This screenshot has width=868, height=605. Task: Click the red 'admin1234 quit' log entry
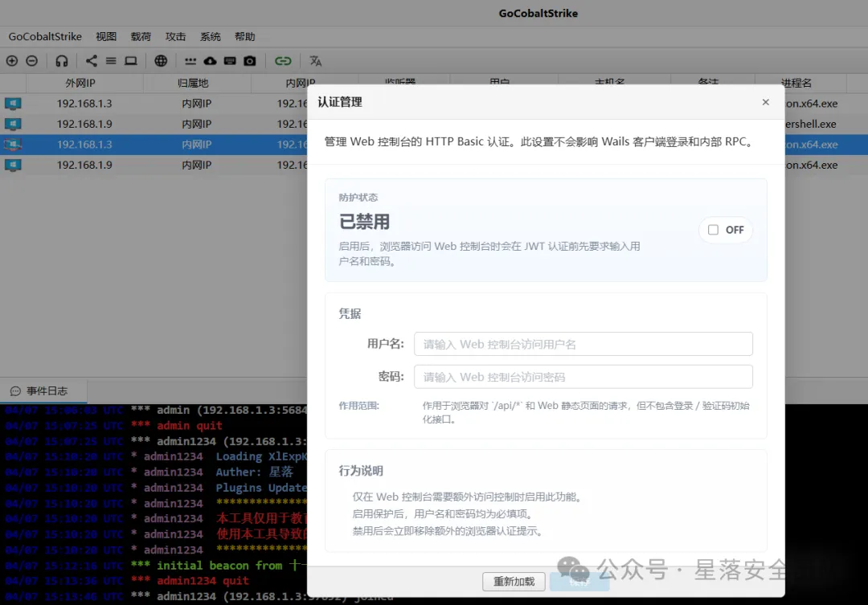(203, 581)
